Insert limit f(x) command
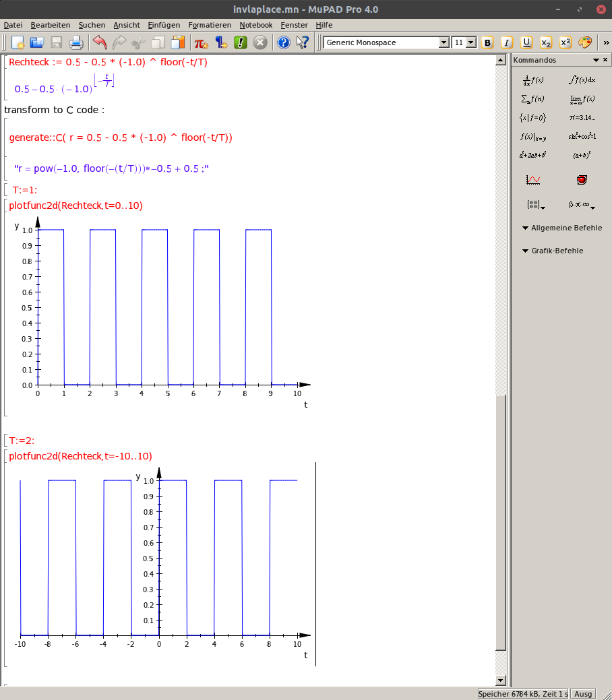 click(x=582, y=99)
